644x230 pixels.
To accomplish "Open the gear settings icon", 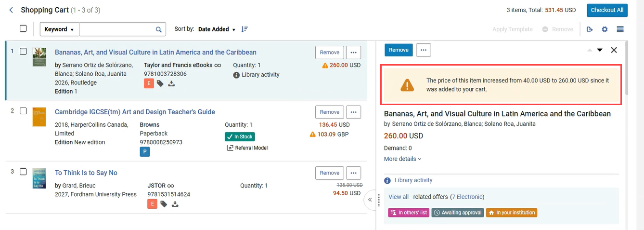I will (x=605, y=29).
